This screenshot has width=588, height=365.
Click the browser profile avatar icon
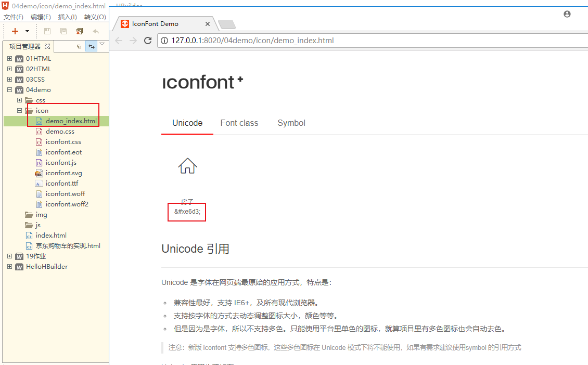567,14
